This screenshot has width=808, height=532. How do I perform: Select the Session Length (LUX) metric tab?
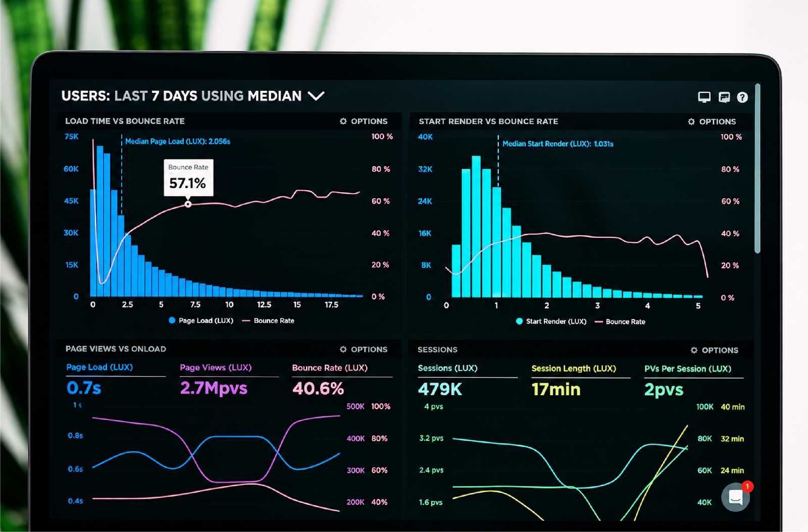click(574, 368)
